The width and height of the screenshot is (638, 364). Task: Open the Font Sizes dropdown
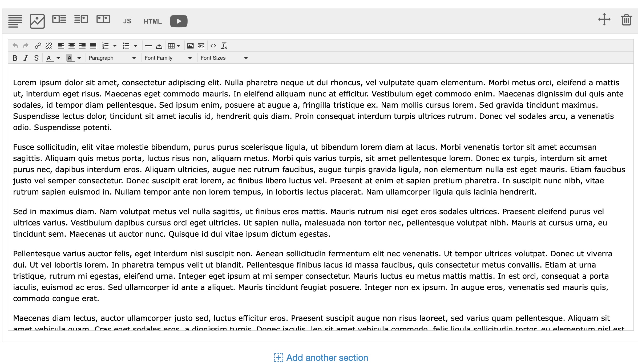pyautogui.click(x=224, y=58)
